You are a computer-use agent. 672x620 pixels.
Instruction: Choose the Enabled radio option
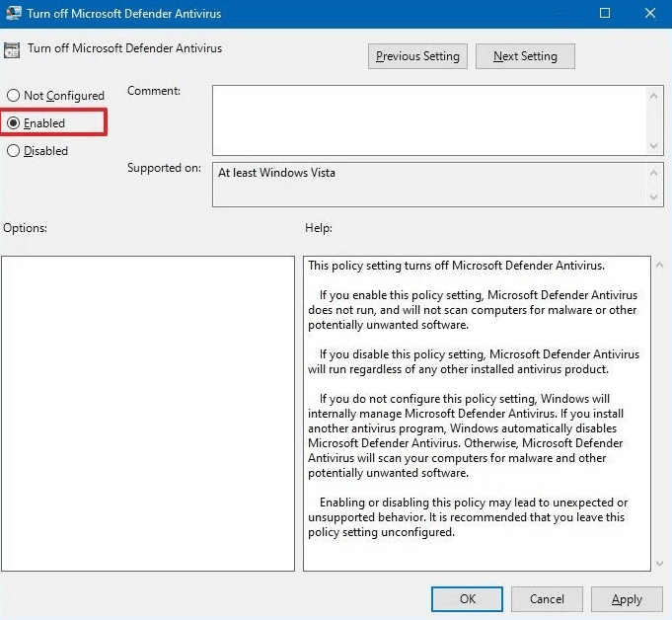13,123
